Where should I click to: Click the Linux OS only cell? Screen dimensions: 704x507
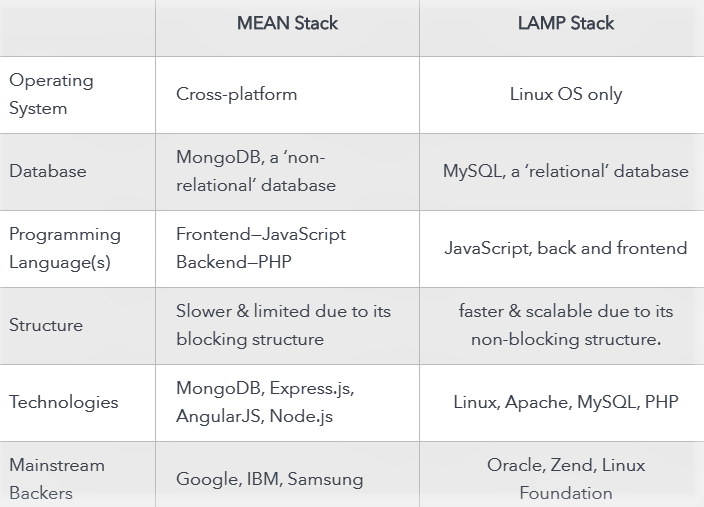tap(566, 94)
